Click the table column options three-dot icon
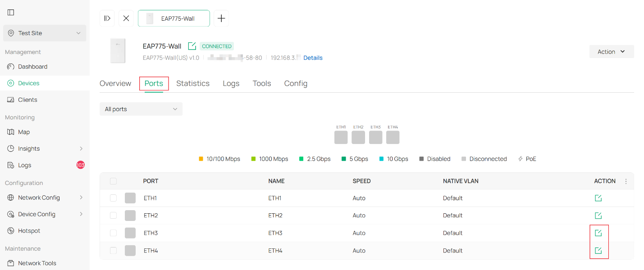The width and height of the screenshot is (644, 270). point(626,181)
